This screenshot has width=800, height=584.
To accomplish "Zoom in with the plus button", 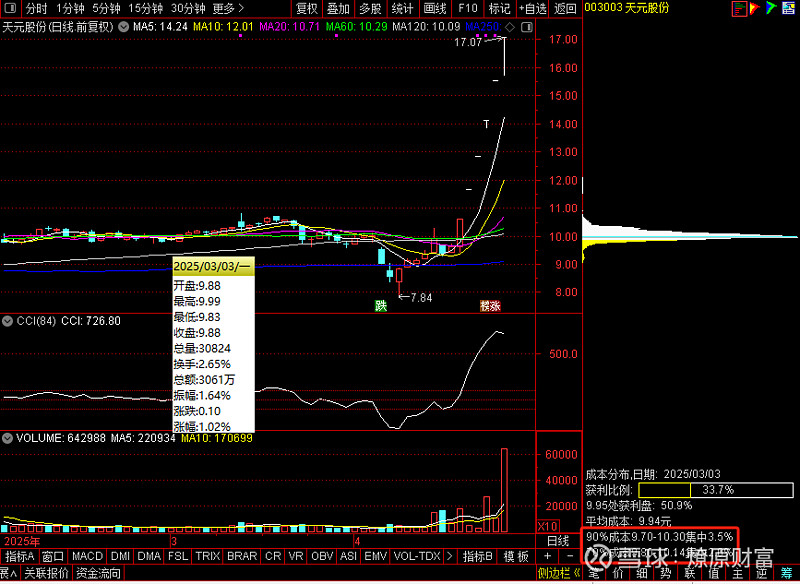I will click(547, 556).
